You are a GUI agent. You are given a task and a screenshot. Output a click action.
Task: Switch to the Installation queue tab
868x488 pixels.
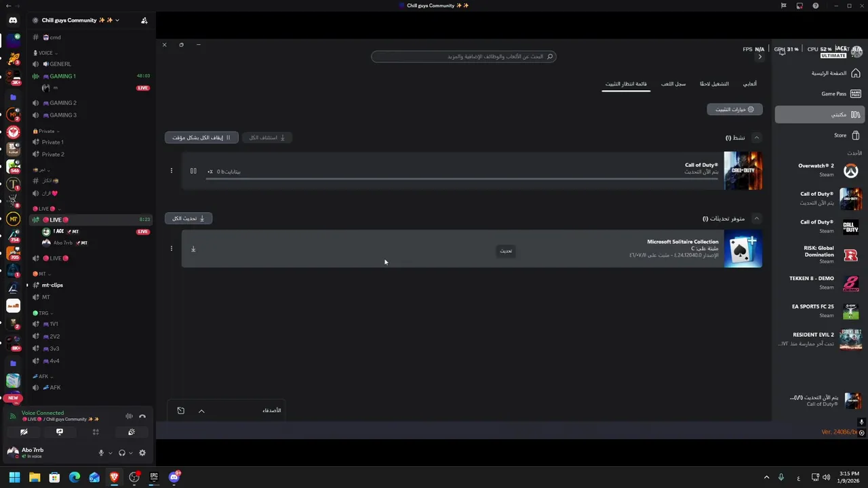[x=626, y=84]
